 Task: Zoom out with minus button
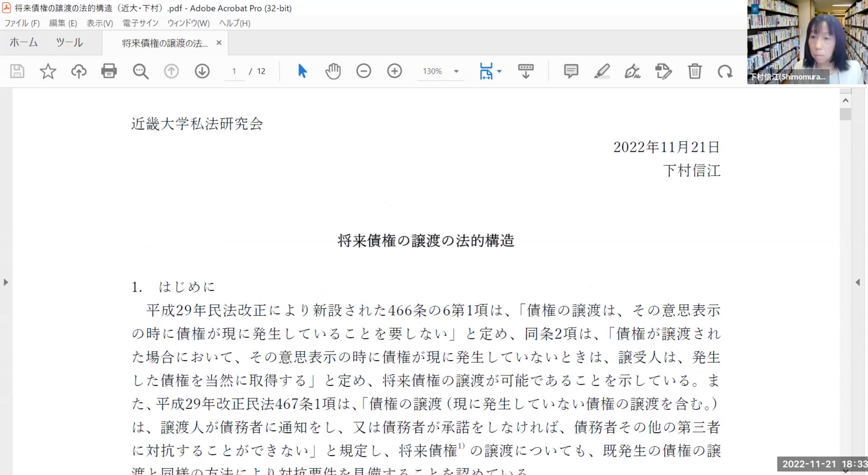click(364, 71)
